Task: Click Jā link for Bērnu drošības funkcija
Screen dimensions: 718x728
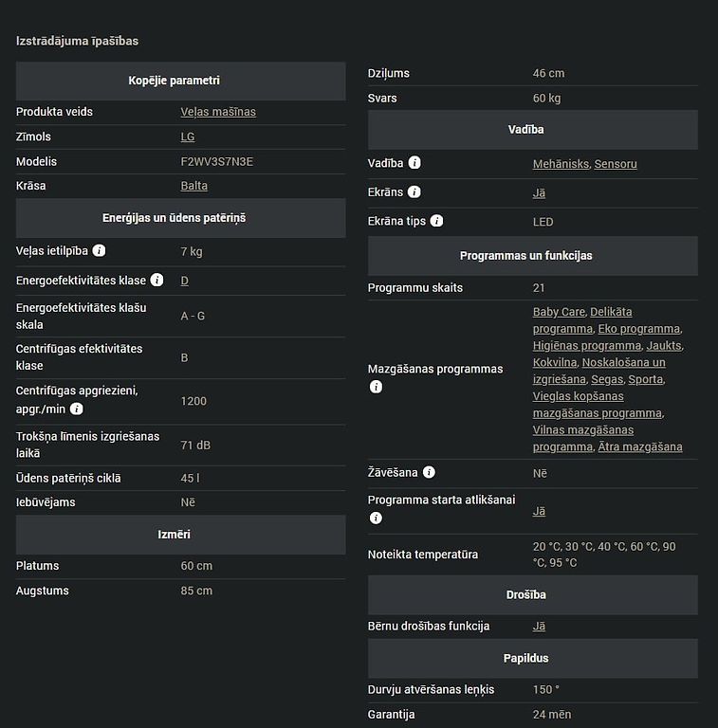Action: tap(539, 627)
